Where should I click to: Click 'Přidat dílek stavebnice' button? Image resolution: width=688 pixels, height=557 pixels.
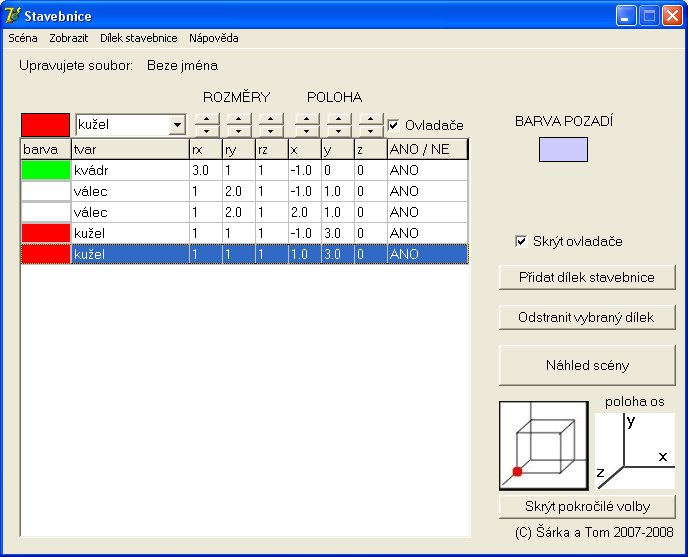coord(587,277)
